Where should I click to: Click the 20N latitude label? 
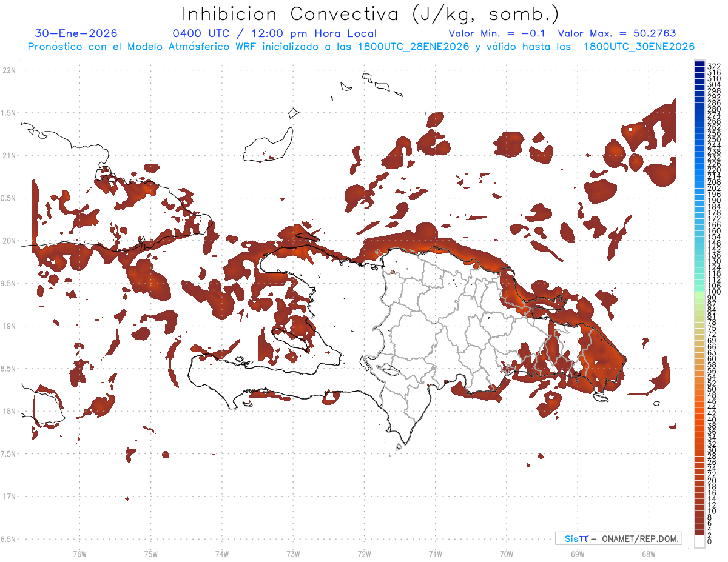click(9, 241)
